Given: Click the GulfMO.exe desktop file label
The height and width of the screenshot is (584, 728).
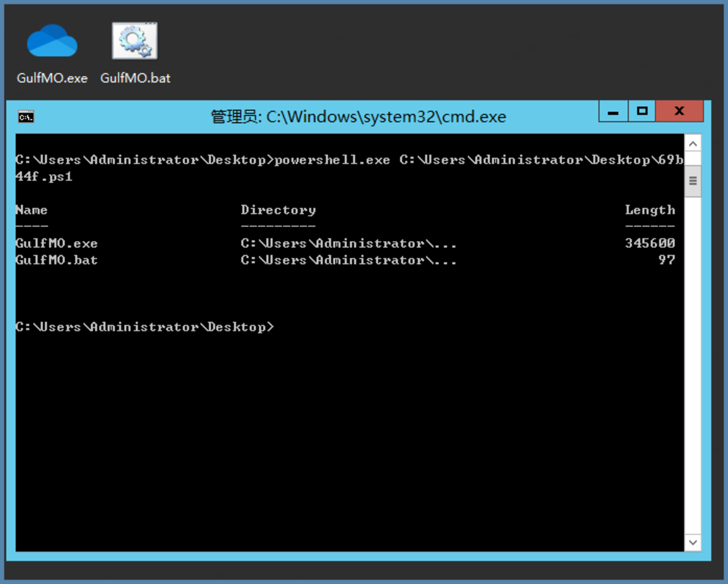Looking at the screenshot, I should 52,78.
